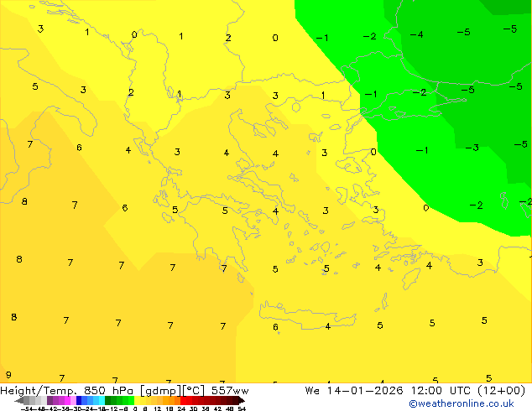
Task: Pick the cyan legend color swatch
Action: 102,400
